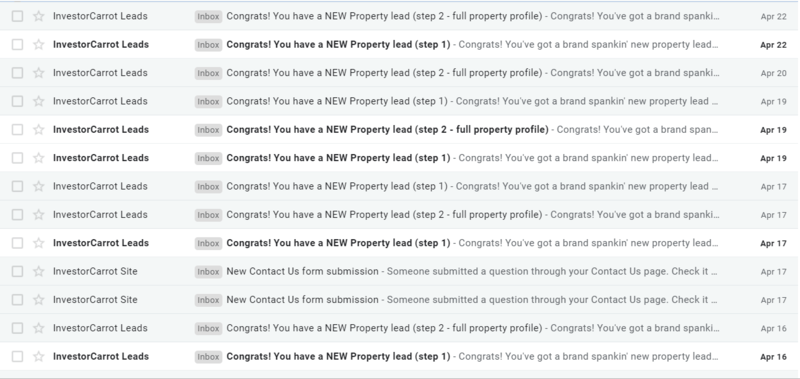The width and height of the screenshot is (800, 379).
Task: Star the topmost Contact Us form submission email
Action: click(x=39, y=271)
